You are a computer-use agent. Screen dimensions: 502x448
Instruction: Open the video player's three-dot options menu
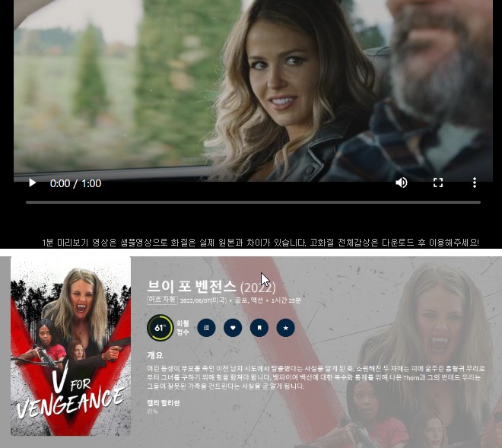click(x=475, y=183)
